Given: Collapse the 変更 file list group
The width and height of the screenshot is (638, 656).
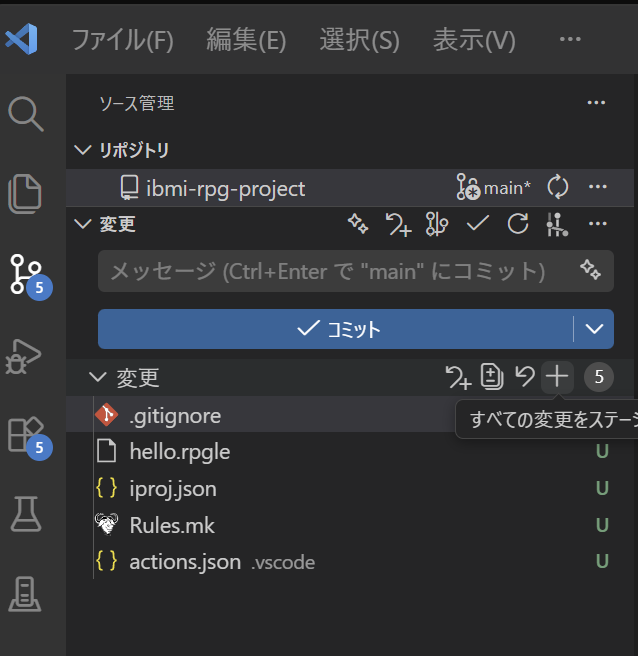Looking at the screenshot, I should tap(97, 377).
